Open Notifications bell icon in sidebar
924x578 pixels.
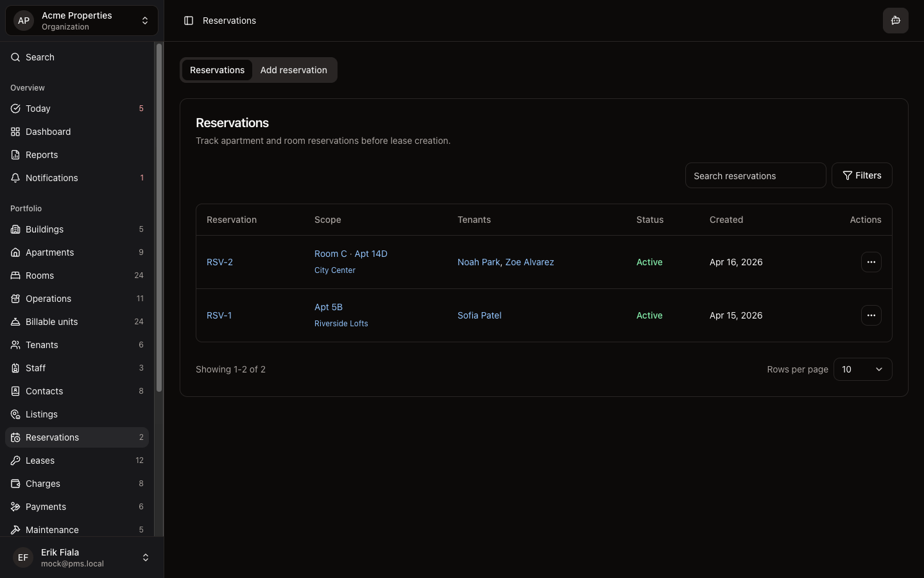coord(15,178)
